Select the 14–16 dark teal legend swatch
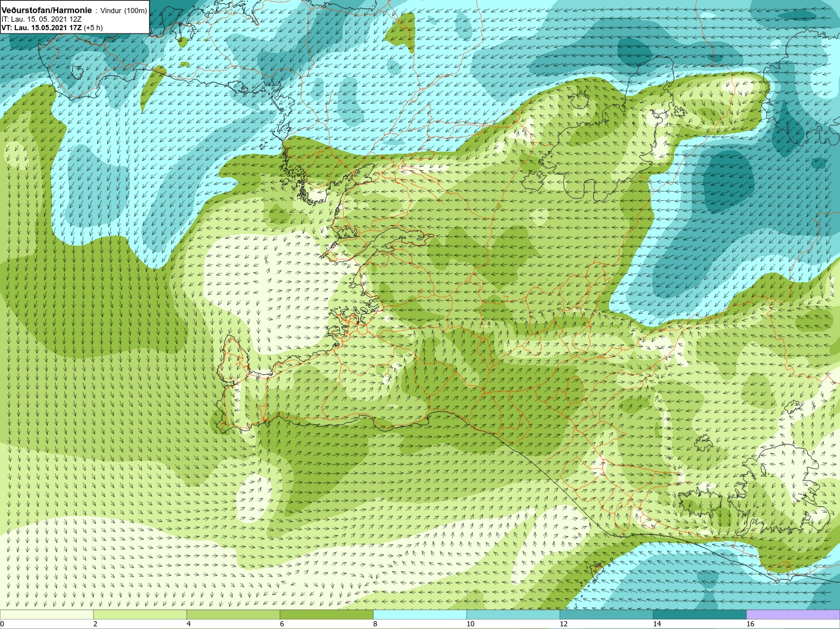 (700, 615)
